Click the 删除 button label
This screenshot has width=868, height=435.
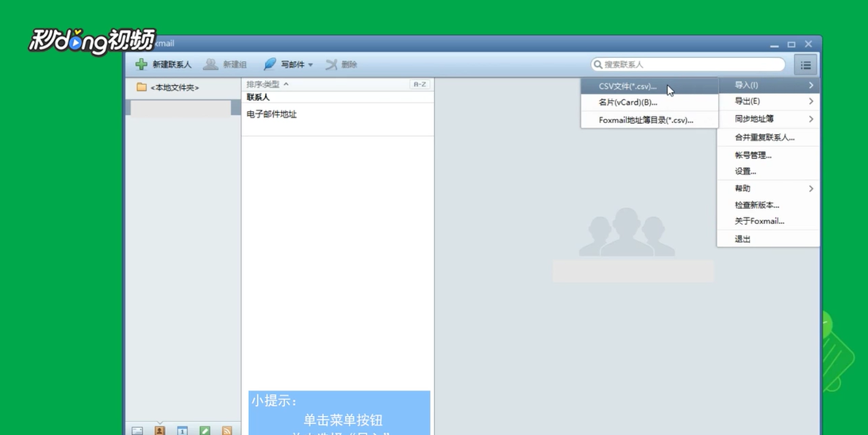click(x=349, y=65)
